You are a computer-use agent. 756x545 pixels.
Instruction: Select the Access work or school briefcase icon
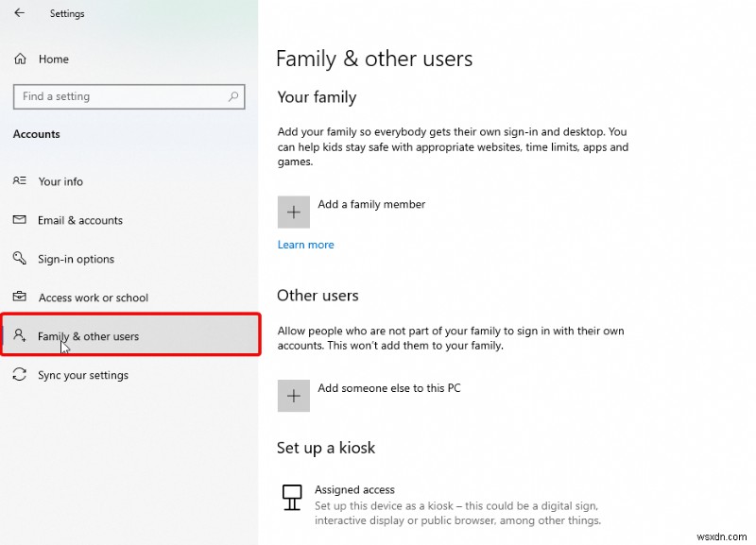coord(21,298)
